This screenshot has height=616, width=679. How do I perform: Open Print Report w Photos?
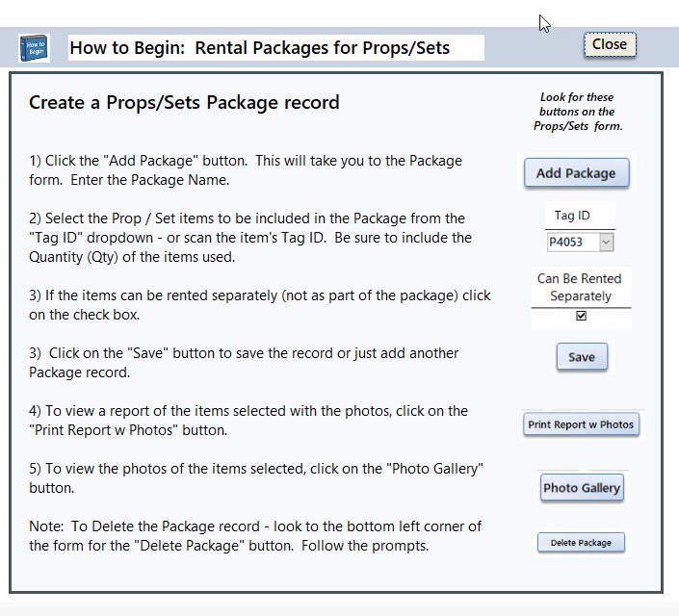pos(581,424)
